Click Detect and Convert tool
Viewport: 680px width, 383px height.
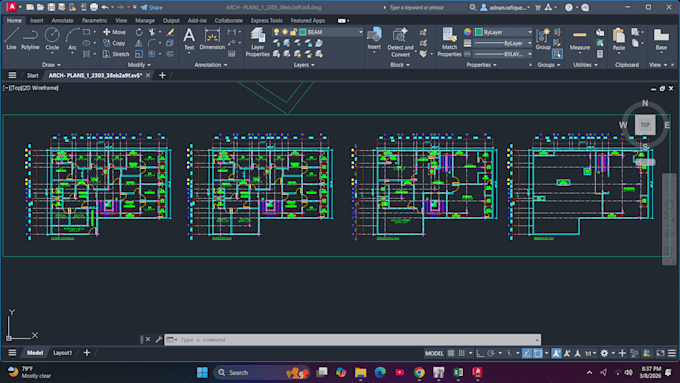tap(400, 42)
